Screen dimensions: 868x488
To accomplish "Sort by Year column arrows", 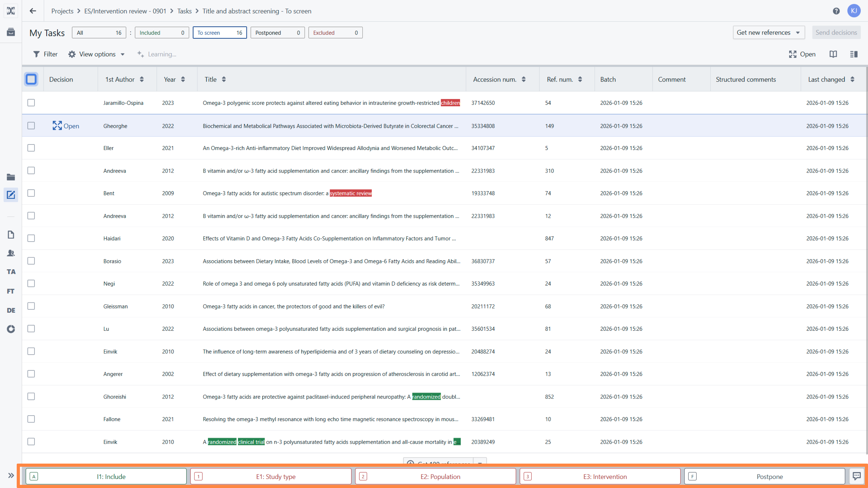I will 183,80.
